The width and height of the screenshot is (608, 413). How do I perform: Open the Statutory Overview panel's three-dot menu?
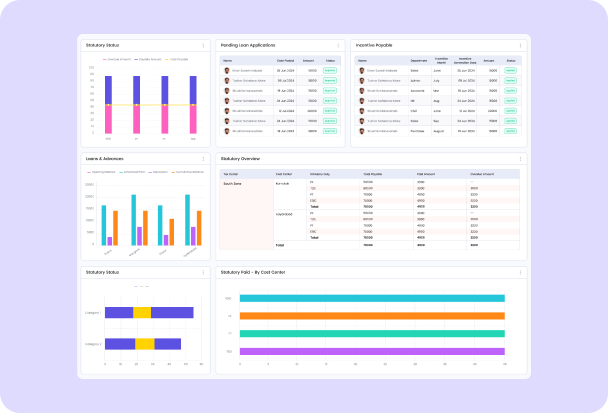tap(520, 159)
